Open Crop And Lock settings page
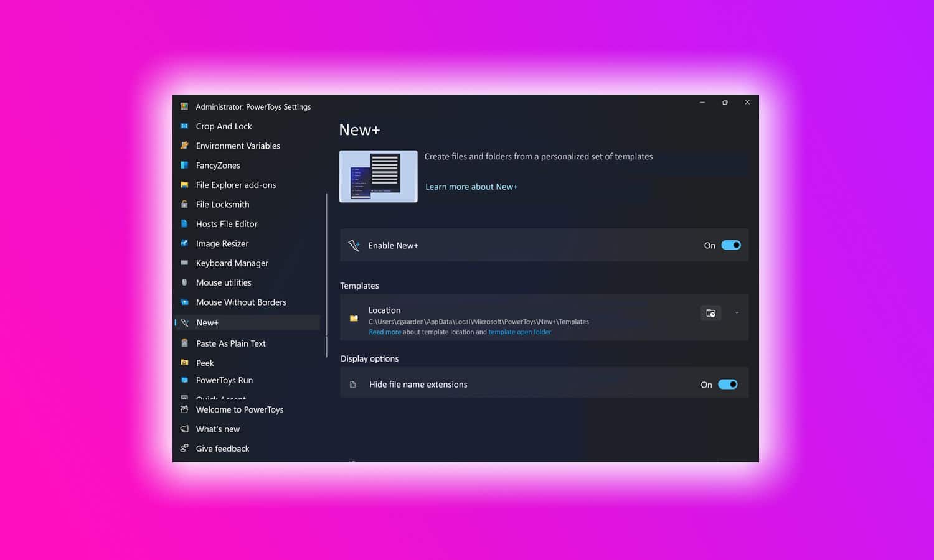 coord(224,126)
